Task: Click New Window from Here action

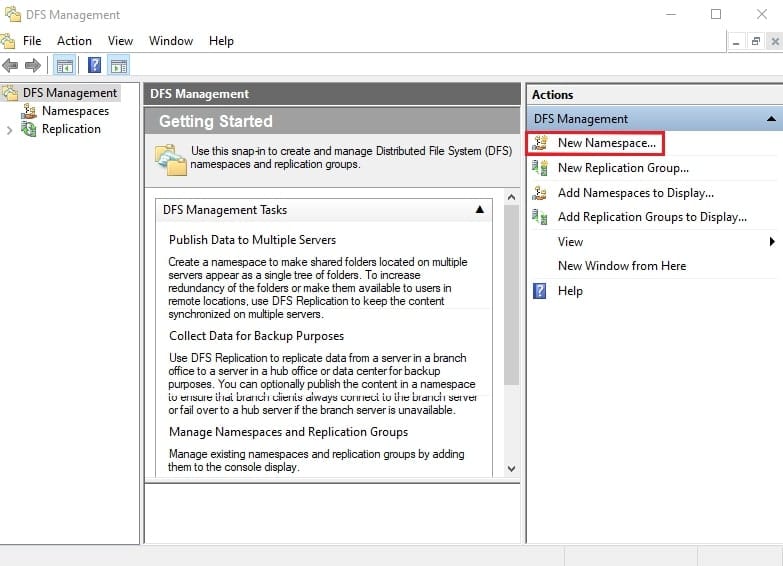Action: (622, 266)
